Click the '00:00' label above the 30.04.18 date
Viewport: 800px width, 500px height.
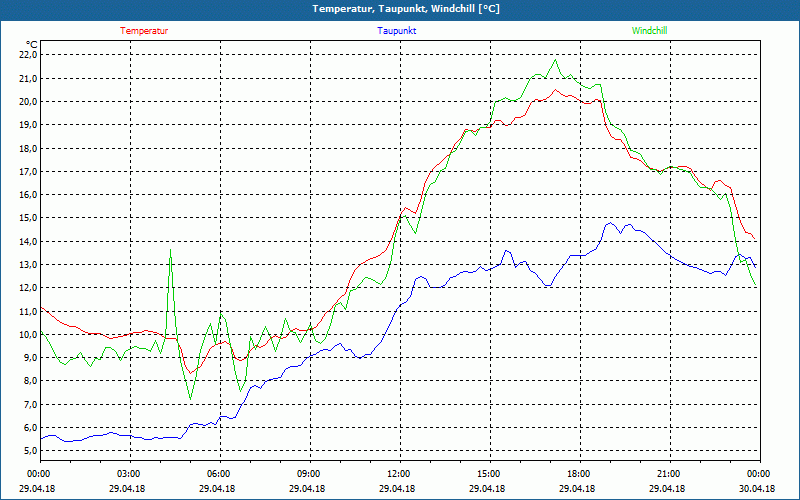coord(757,474)
